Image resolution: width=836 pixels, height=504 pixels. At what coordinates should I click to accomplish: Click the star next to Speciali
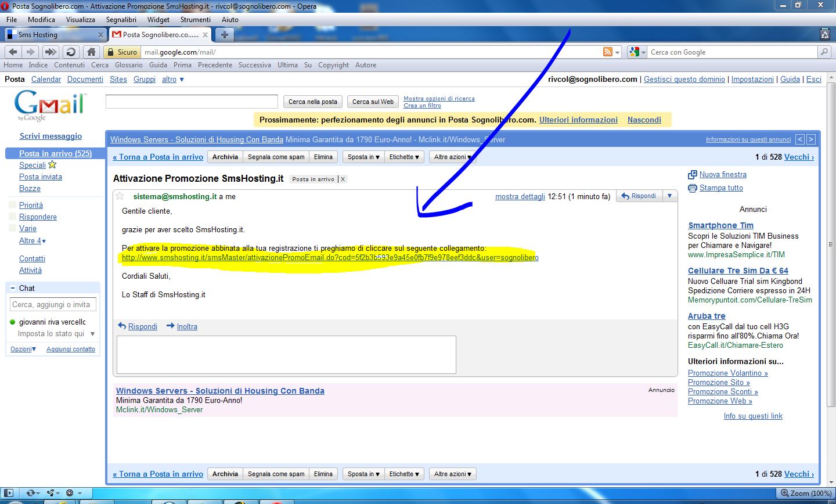tap(52, 165)
